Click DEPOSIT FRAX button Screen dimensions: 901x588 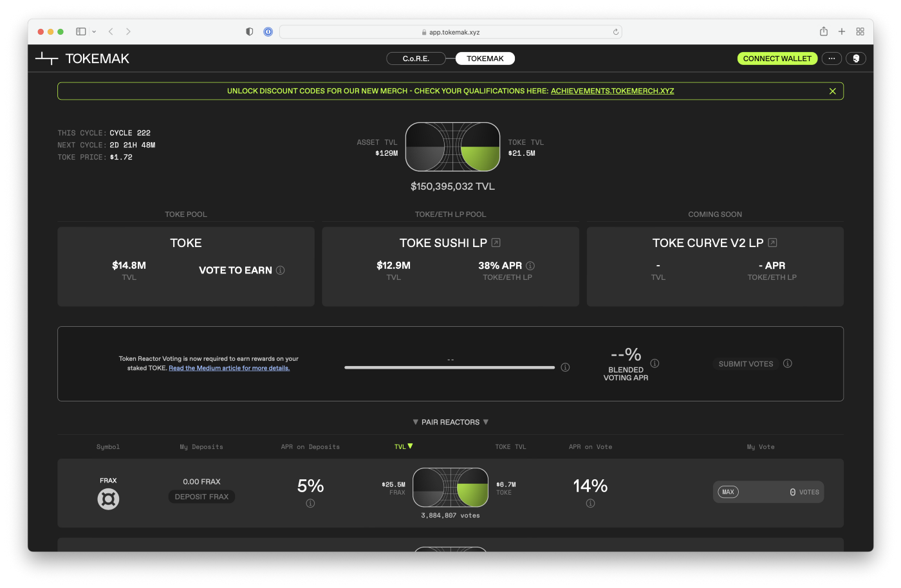point(201,497)
